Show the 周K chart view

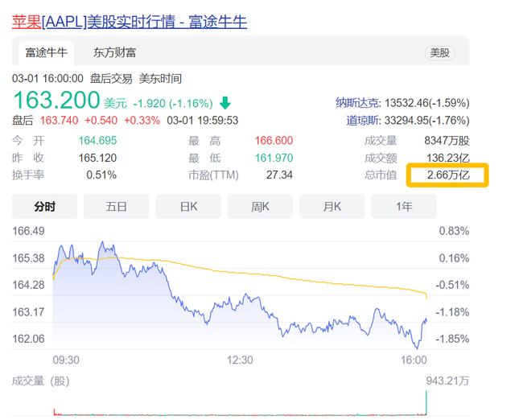pyautogui.click(x=260, y=207)
